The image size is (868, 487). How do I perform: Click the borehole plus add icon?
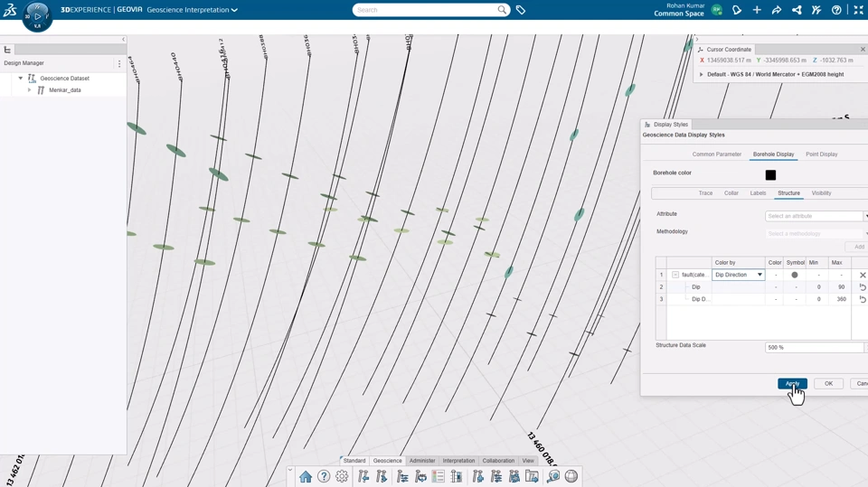coord(477,476)
